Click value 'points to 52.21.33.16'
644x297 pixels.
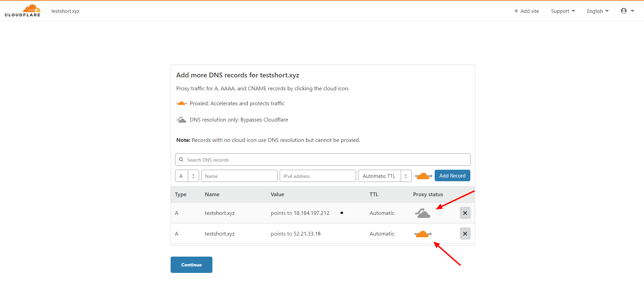(x=296, y=234)
